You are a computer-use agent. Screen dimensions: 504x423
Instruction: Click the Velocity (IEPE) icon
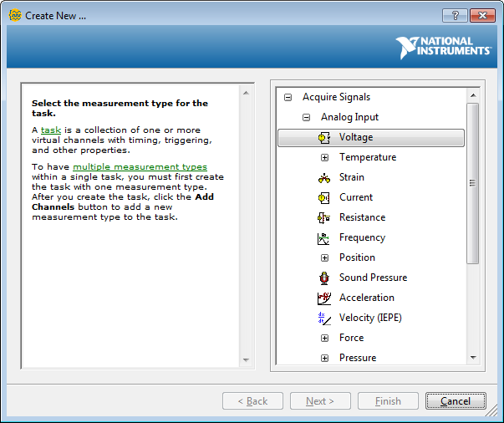(324, 319)
